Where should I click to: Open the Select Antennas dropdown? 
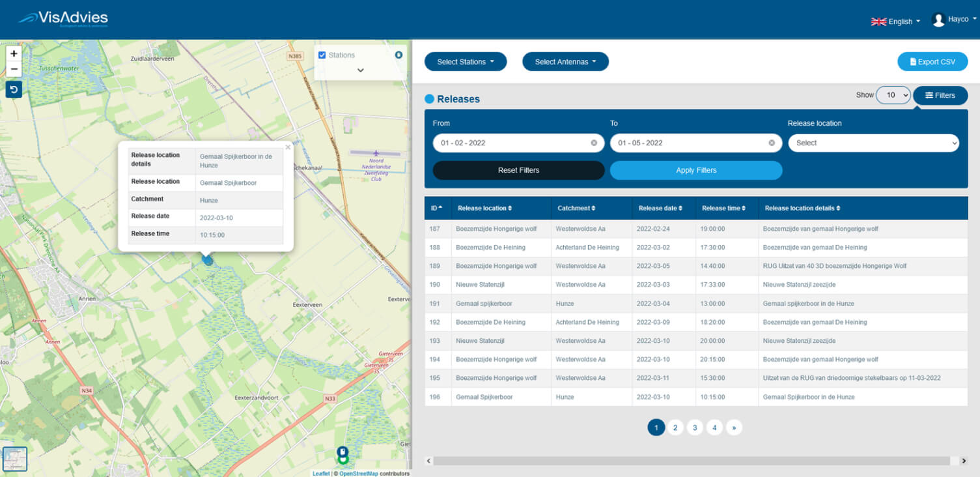point(565,62)
